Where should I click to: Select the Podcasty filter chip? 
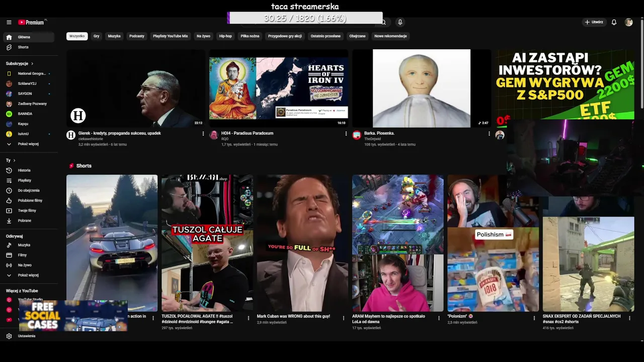point(137,36)
